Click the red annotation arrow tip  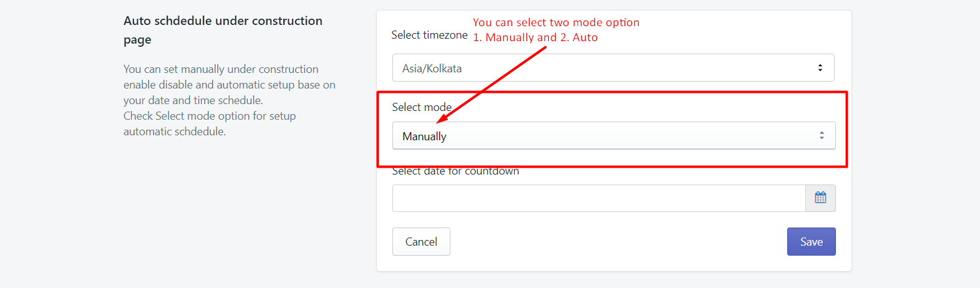coord(440,120)
